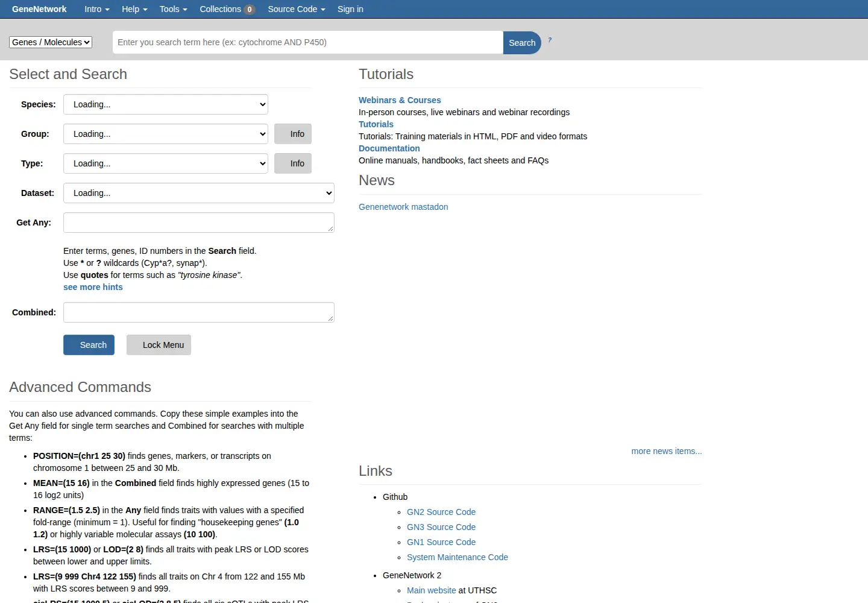This screenshot has height=603, width=868.
Task: Click the Advanced Commands heading text
Action: tap(80, 387)
